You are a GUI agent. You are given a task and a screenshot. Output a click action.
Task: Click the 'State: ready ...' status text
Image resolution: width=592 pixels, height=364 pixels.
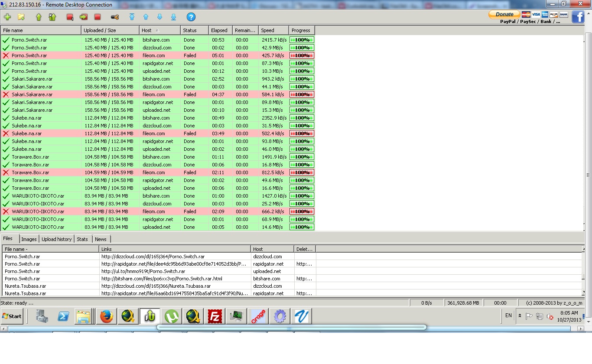click(x=17, y=303)
